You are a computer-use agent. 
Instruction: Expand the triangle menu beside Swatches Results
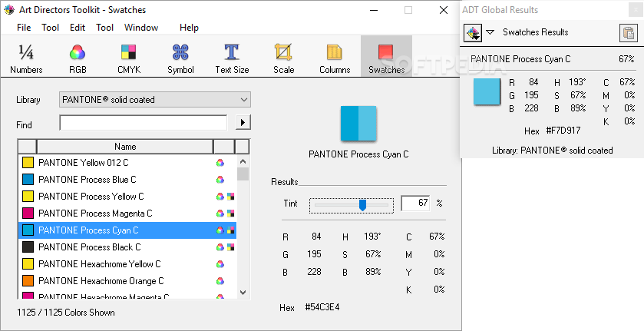(490, 32)
